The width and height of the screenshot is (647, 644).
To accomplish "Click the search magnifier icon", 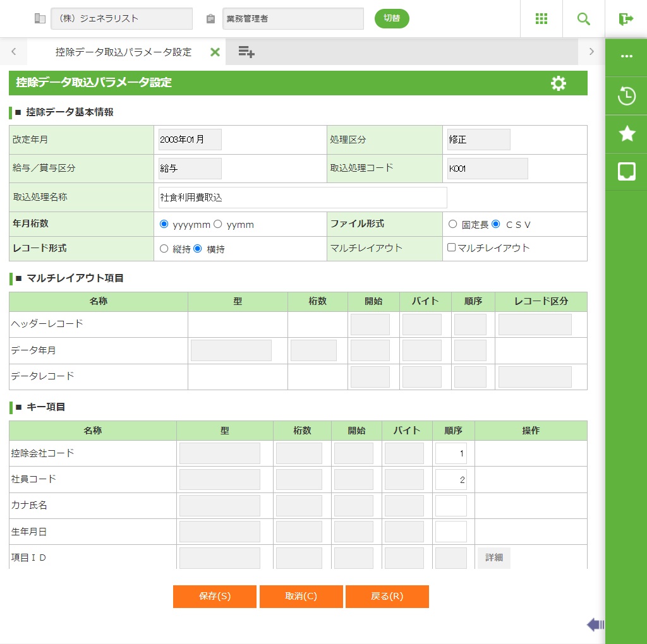I will pos(583,19).
